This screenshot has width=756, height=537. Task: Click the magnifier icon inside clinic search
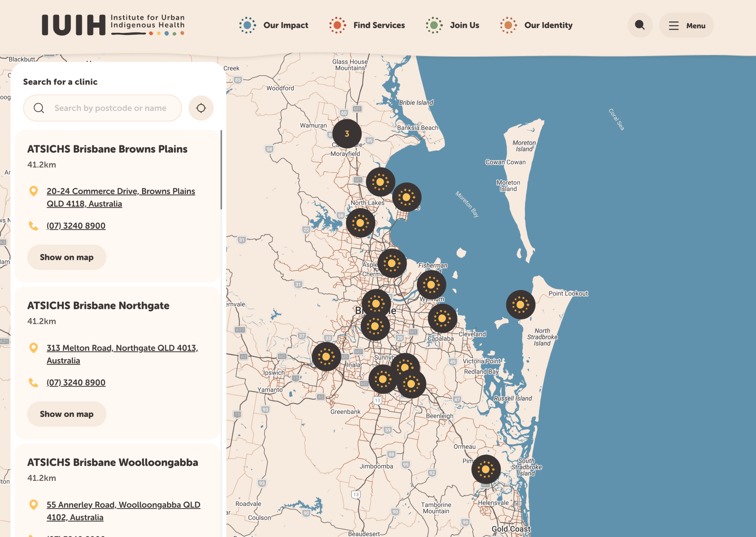[x=39, y=108]
